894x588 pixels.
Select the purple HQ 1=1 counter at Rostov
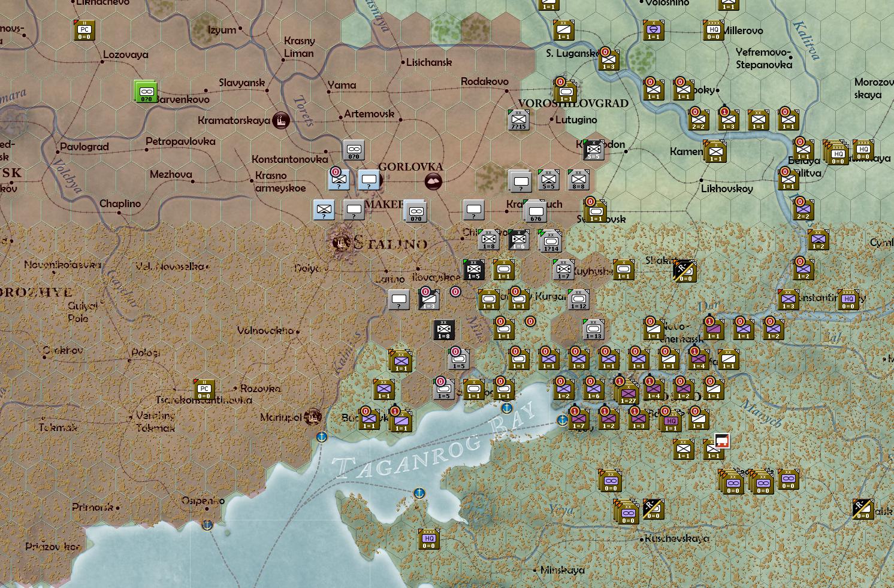point(670,421)
